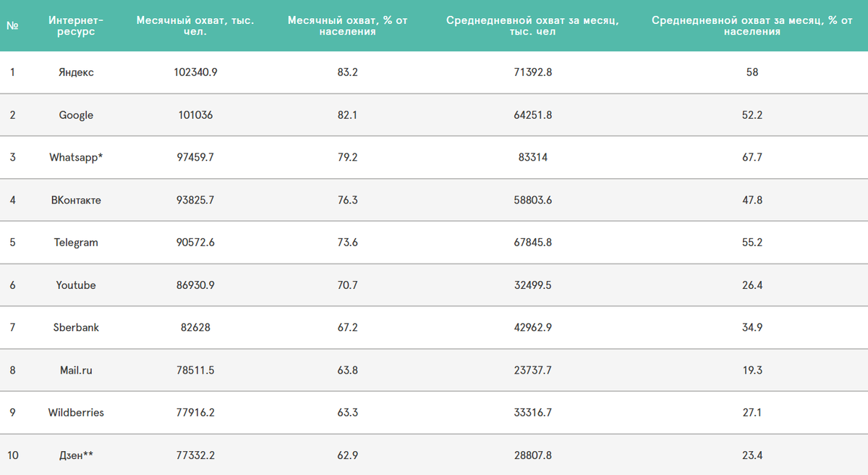The height and width of the screenshot is (475, 868).
Task: Click value 102340.9 in Яндекс row
Action: [x=195, y=72]
